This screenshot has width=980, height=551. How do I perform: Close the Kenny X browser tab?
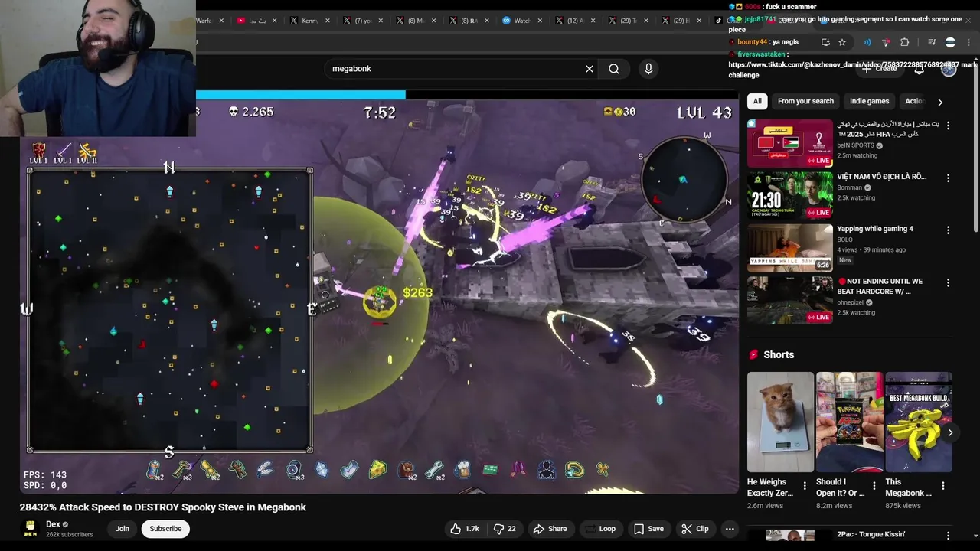pos(328,21)
